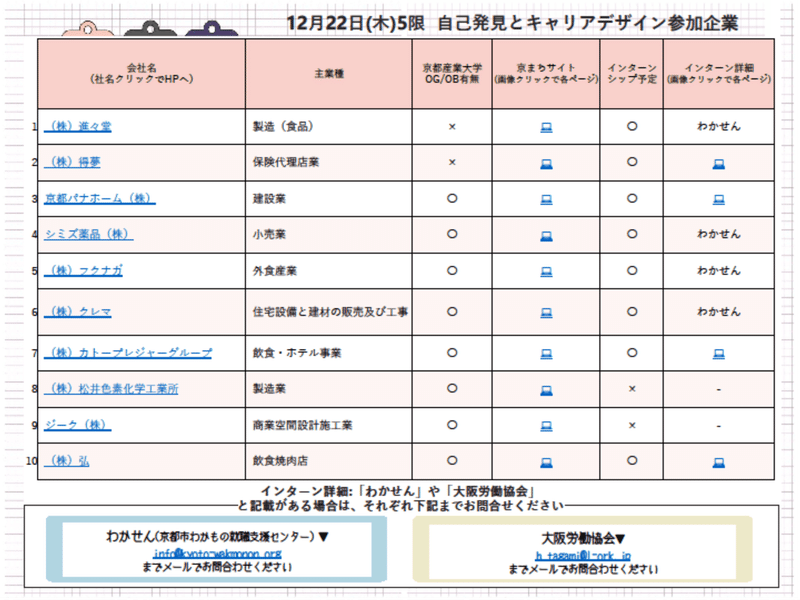Click the インターンシップ予定 column header
The image size is (800, 600).
click(x=632, y=73)
